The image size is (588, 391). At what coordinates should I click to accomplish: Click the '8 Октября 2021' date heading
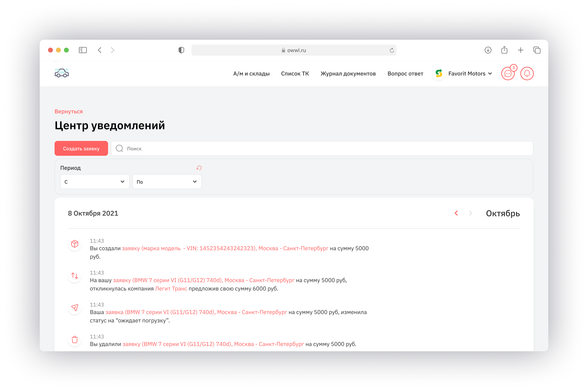point(93,213)
